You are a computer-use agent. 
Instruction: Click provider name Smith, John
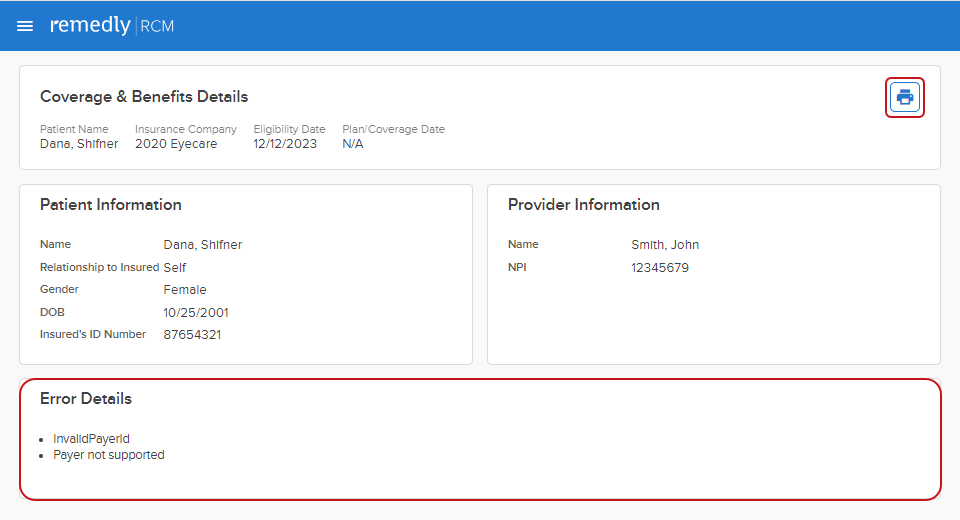[665, 245]
